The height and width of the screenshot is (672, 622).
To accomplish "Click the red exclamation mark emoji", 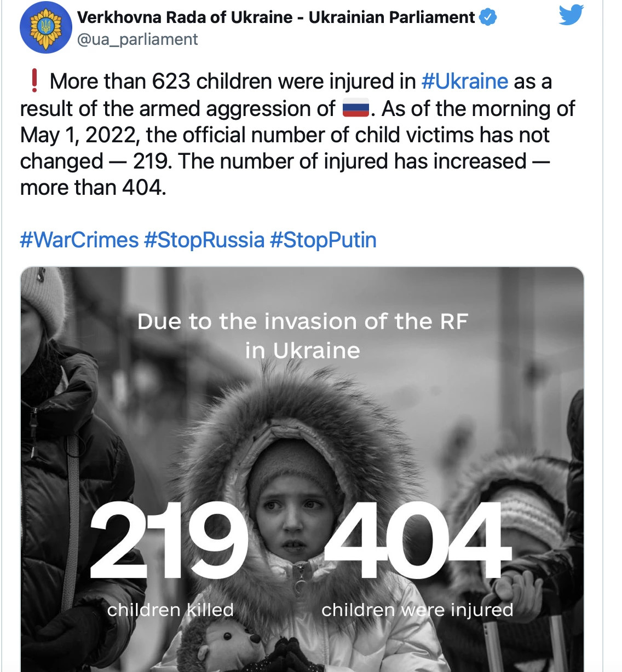I will coord(34,81).
